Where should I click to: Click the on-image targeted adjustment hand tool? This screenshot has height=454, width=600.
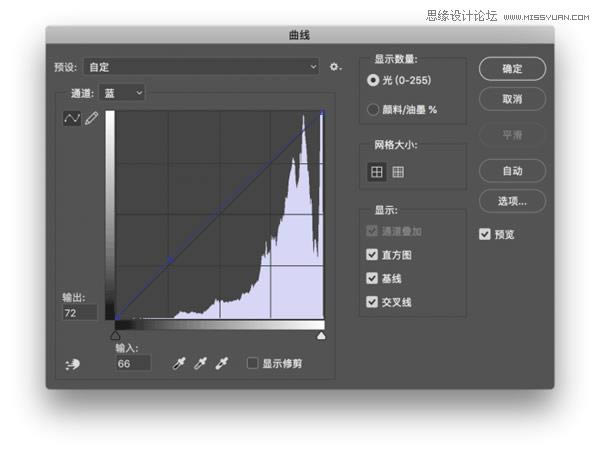tap(72, 365)
